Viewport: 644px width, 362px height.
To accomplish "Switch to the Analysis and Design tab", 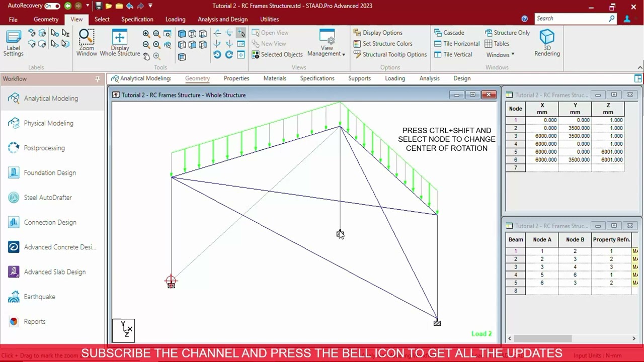I will [x=222, y=19].
